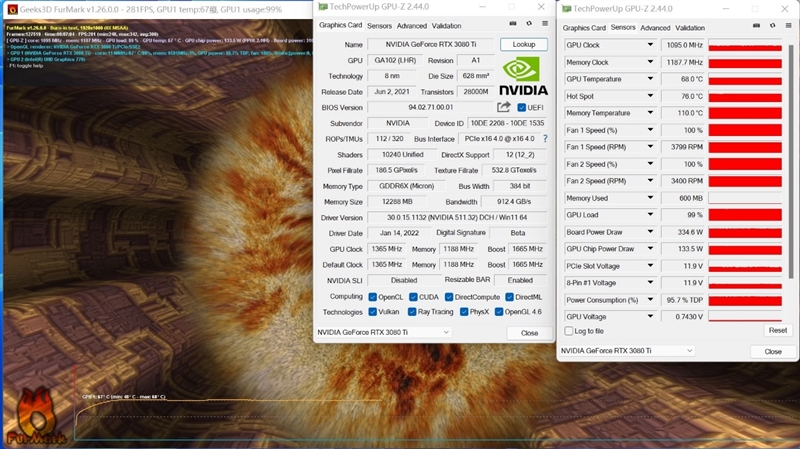This screenshot has height=449, width=800.
Task: Switch to the Graphics Card tab in the Sensors window
Action: coord(584,28)
